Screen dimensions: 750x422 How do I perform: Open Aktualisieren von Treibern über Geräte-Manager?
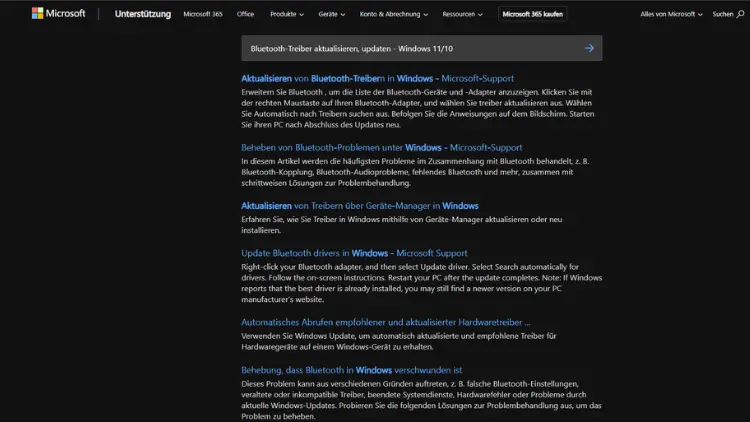pos(360,206)
